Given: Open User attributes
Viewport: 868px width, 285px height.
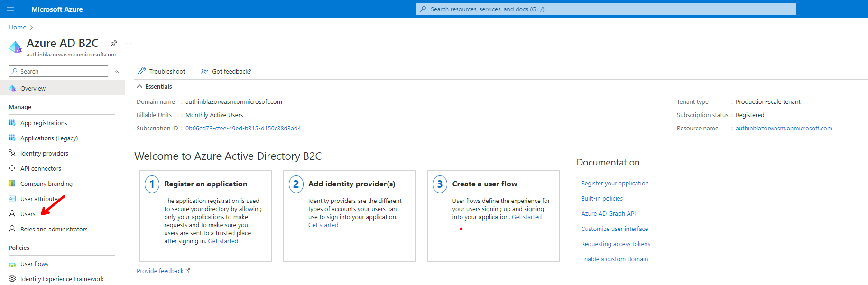Looking at the screenshot, I should click(41, 199).
